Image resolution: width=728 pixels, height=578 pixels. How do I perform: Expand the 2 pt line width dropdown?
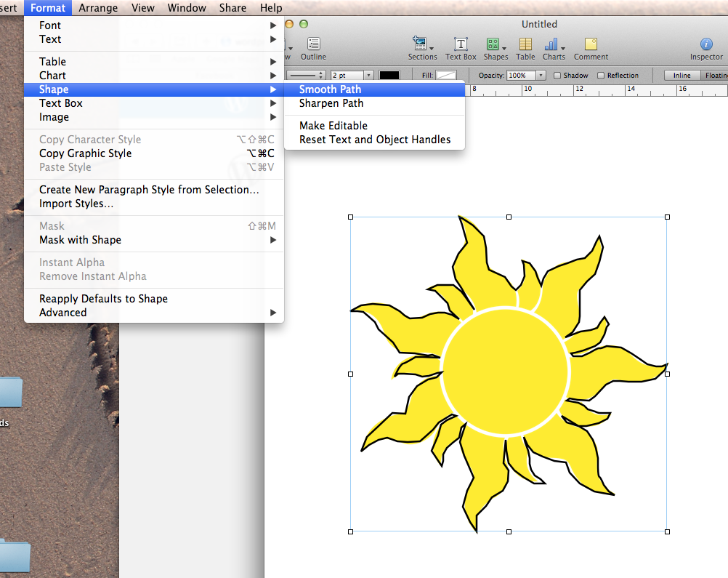(368, 76)
